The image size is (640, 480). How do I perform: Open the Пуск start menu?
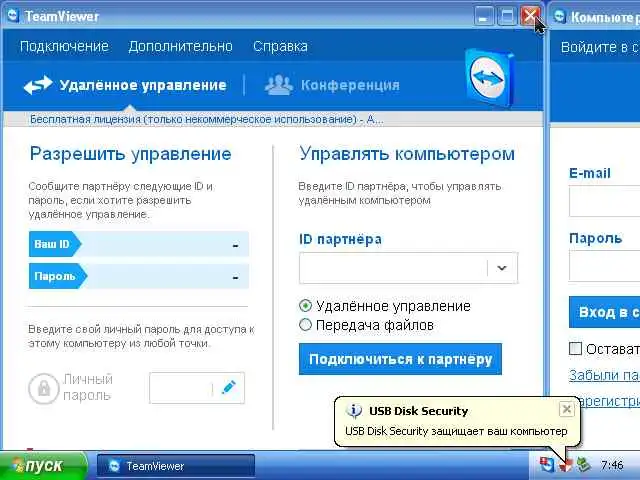[43, 465]
